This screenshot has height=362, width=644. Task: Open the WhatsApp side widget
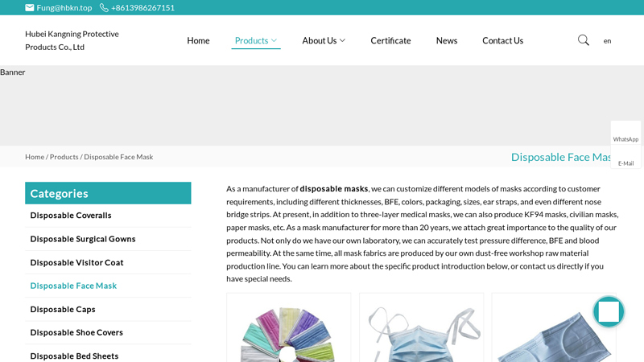[625, 133]
